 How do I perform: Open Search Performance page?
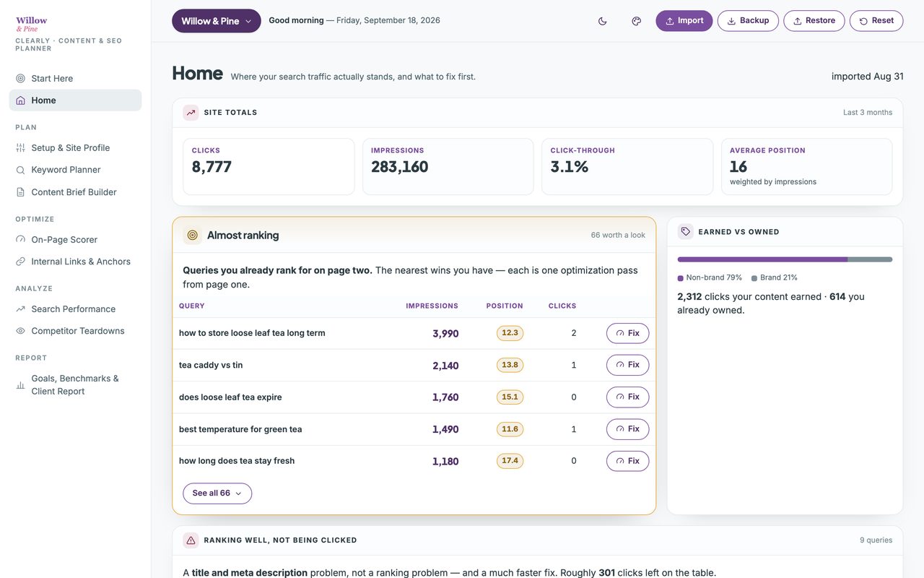tap(75, 309)
